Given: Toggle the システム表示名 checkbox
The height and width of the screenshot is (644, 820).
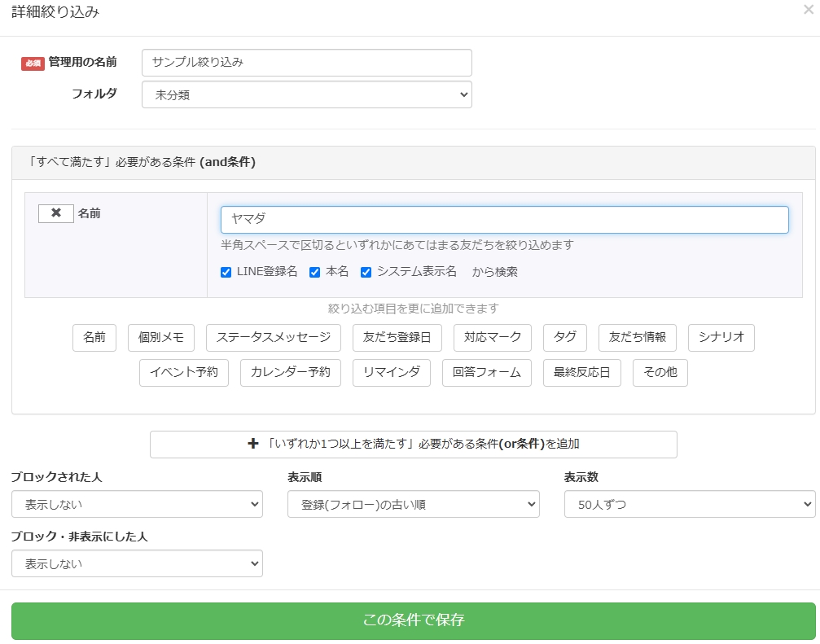Looking at the screenshot, I should tap(366, 272).
